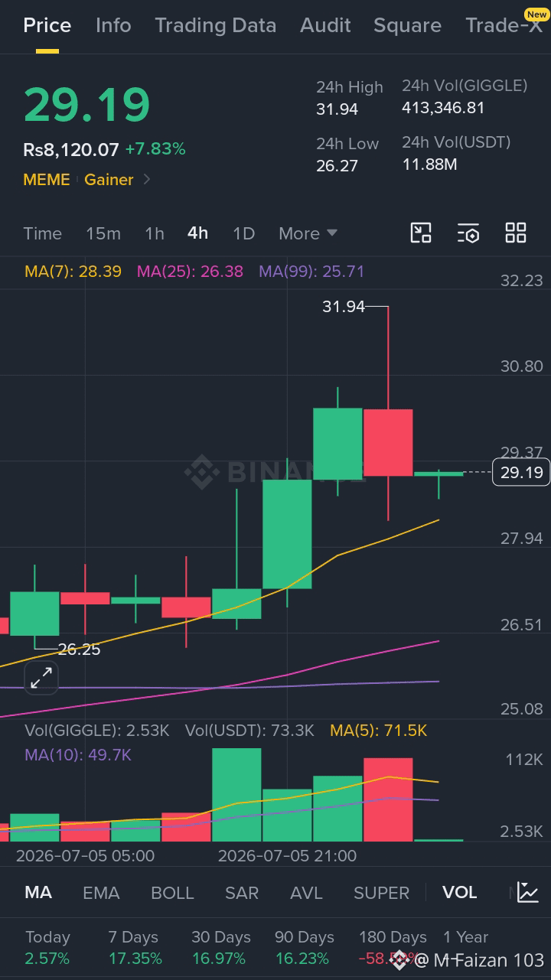The height and width of the screenshot is (980, 551).
Task: Expand the More timeframe dropdown
Action: (x=308, y=233)
